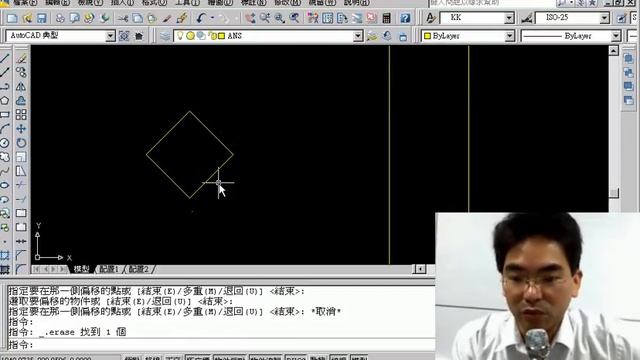Expand the ByLayer linetype dropdown
This screenshot has height=360, width=640.
point(616,36)
